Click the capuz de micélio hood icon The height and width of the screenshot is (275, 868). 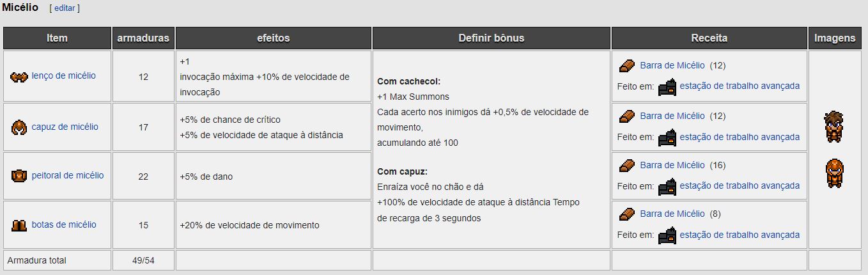coord(19,127)
